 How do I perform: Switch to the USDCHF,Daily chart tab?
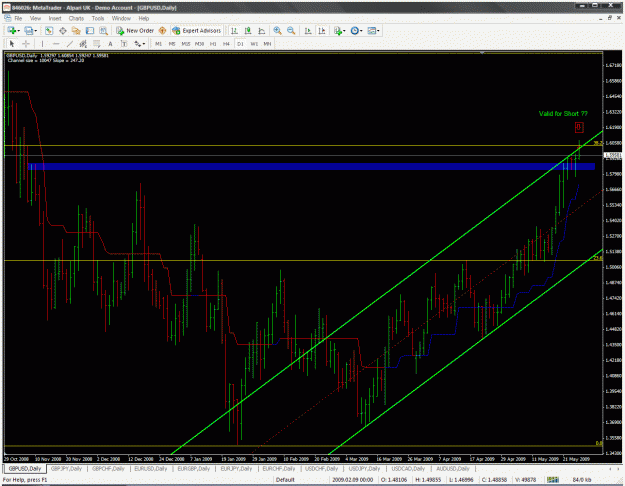[x=321, y=469]
